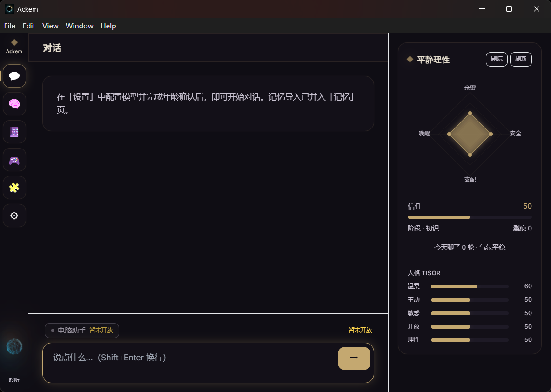Click the 人格 TISOR heading

(x=424, y=273)
